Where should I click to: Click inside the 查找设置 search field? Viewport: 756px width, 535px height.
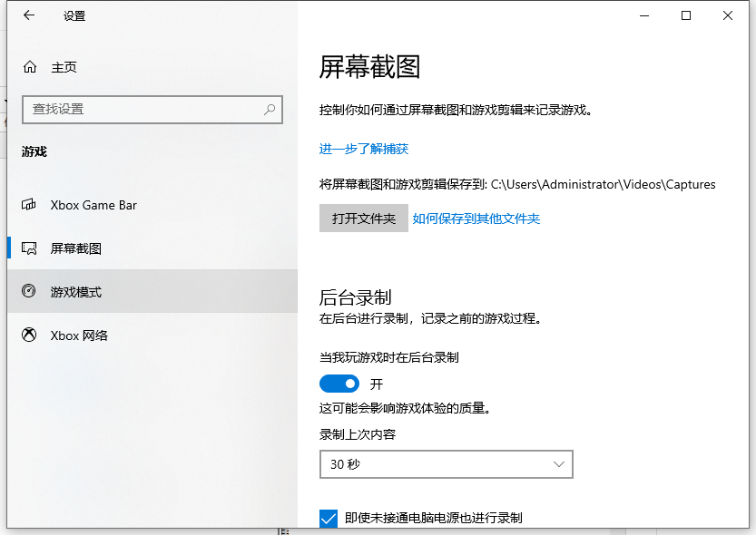click(136, 109)
